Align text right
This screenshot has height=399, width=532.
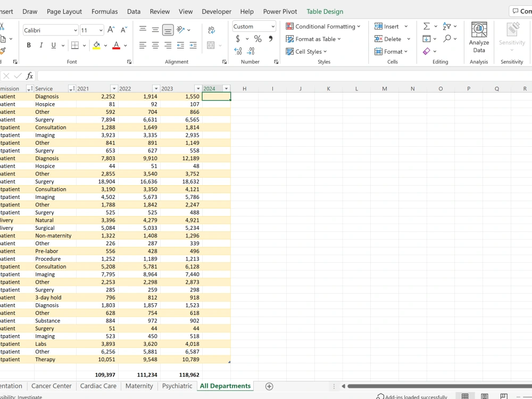coord(168,45)
